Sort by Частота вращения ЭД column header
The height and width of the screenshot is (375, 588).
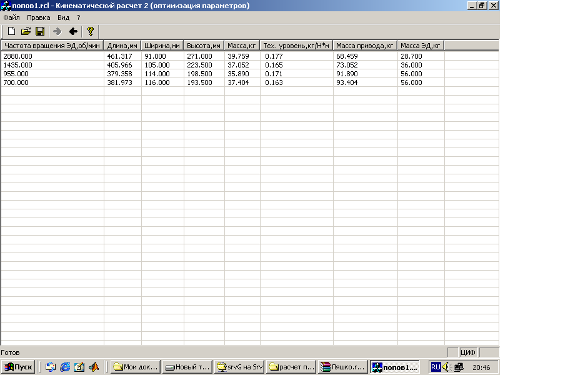(x=52, y=46)
